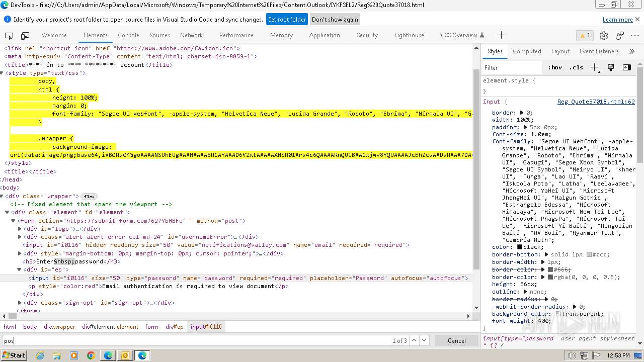Open File Explorer taskbar icon
This screenshot has height=362, width=644.
57,355
